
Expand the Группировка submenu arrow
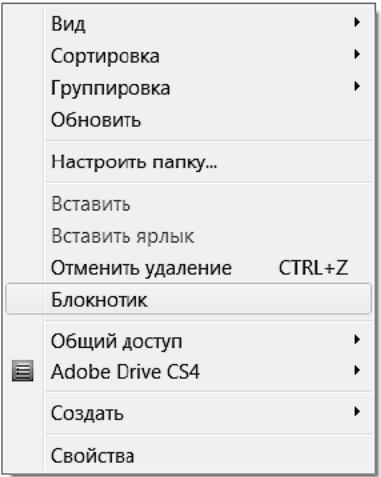tap(357, 86)
